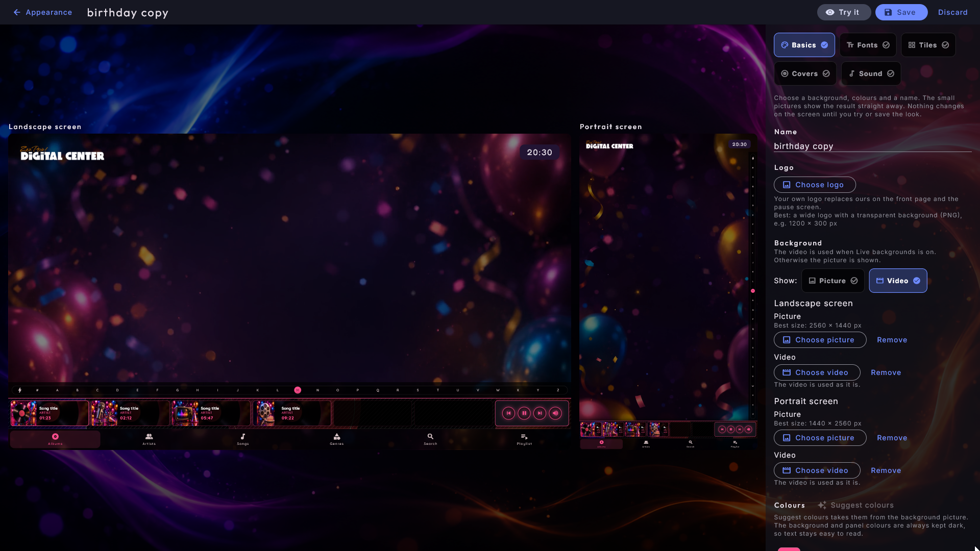Choose picture for Landscape screen
The height and width of the screenshot is (551, 980).
(x=820, y=340)
